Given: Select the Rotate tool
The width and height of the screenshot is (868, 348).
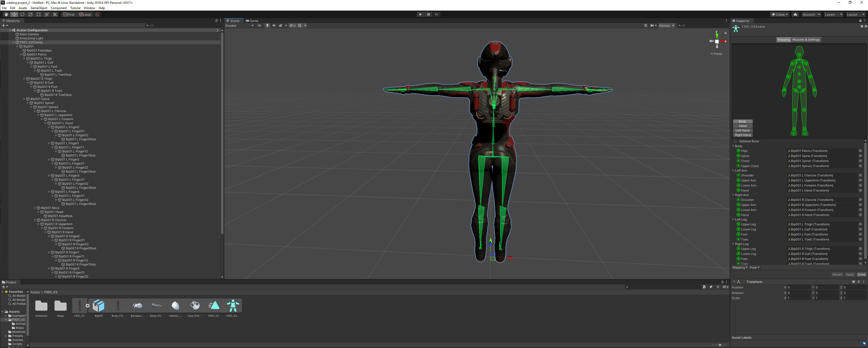Looking at the screenshot, I should coord(22,14).
